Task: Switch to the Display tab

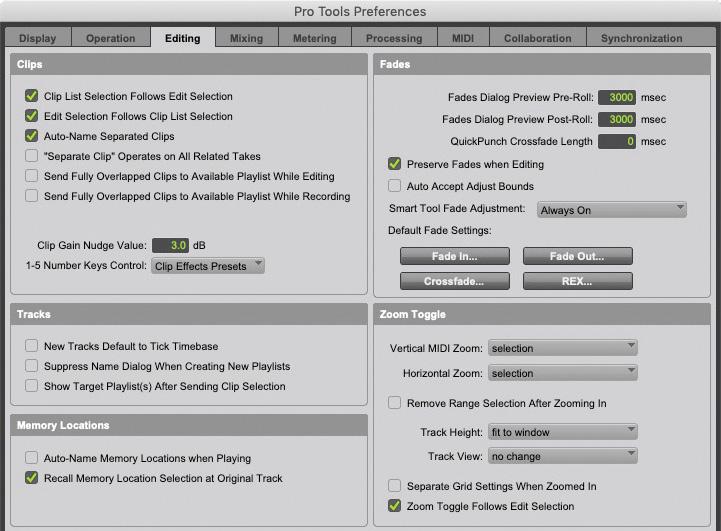Action: (x=38, y=38)
